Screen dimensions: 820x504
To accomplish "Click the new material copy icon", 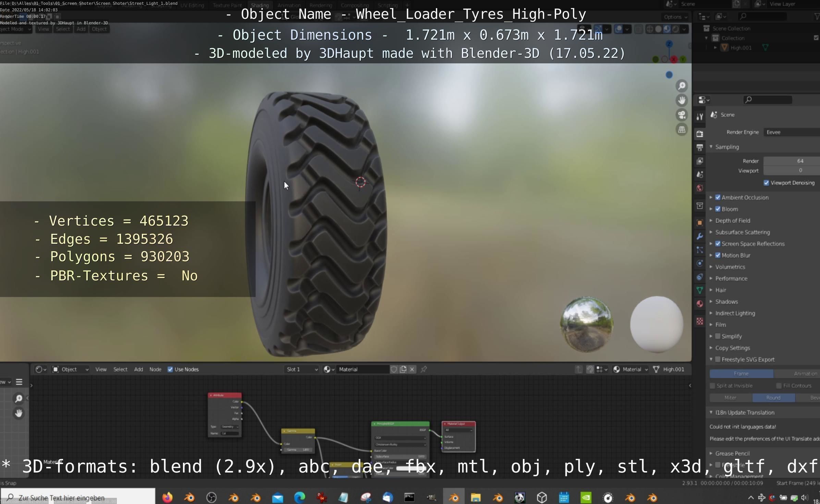I will 403,369.
